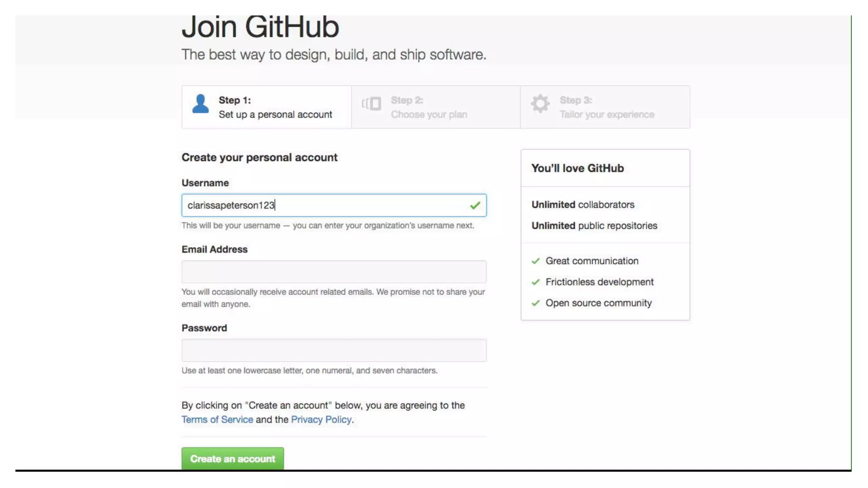Click checkmark next to Frictionless development
This screenshot has width=868, height=488.
[x=536, y=282]
